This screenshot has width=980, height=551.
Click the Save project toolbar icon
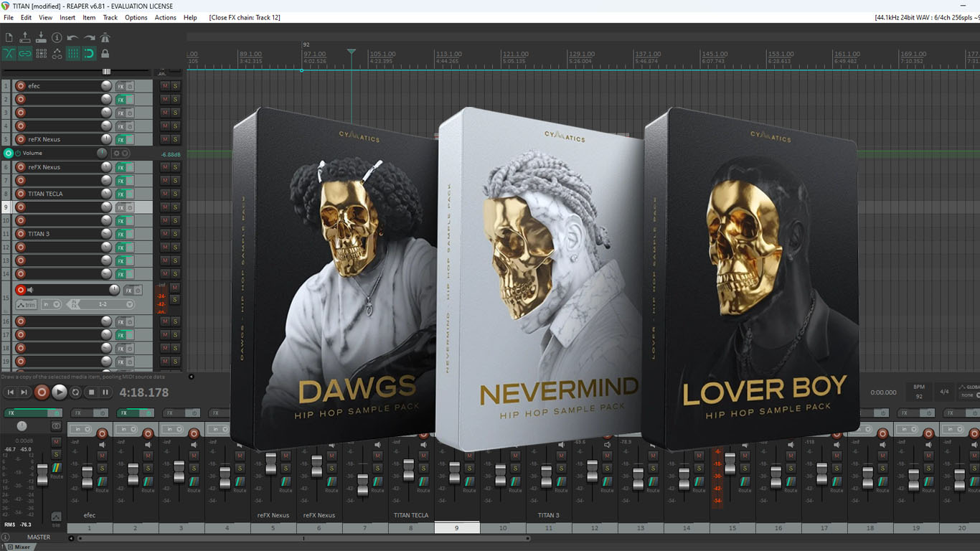click(41, 38)
